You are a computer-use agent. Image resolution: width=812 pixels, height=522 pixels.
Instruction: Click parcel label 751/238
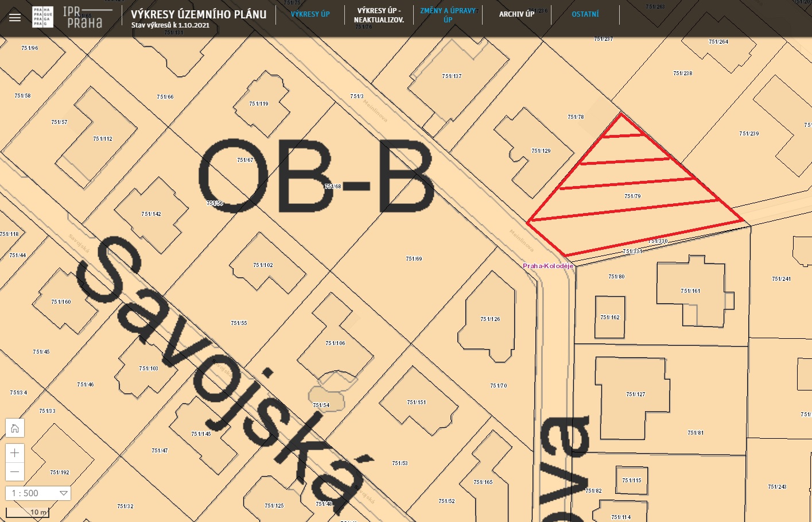(682, 74)
